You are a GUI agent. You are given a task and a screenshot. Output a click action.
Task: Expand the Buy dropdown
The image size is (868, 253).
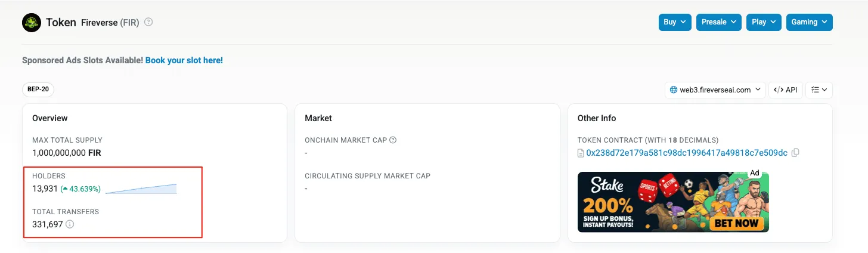pyautogui.click(x=675, y=22)
